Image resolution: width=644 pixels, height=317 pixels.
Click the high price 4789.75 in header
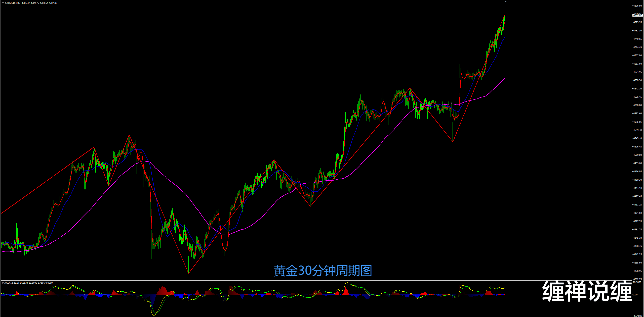point(35,3)
